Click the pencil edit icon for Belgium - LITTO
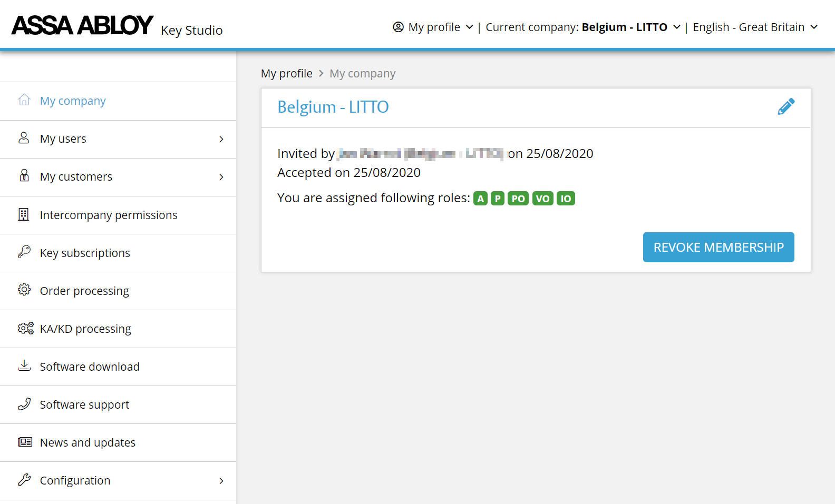This screenshot has height=504, width=835. 786,107
